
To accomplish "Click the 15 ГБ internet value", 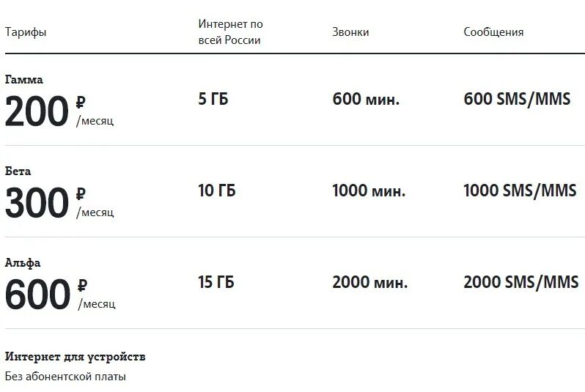I will [216, 282].
